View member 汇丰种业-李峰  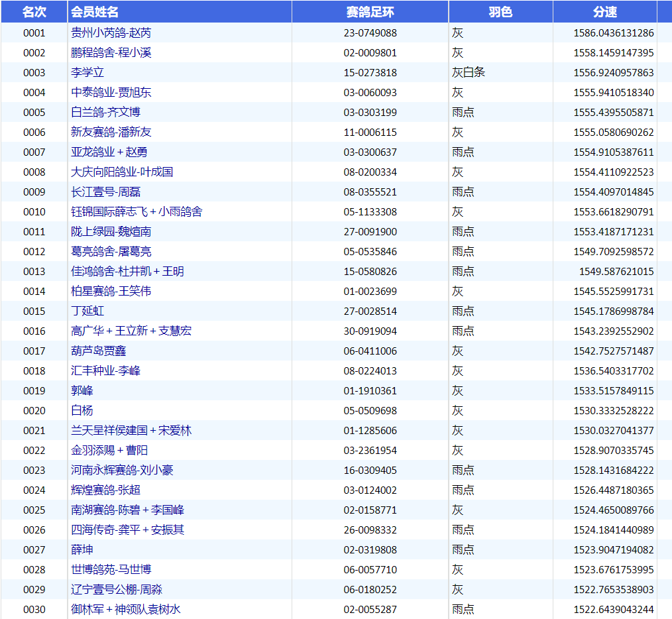[x=105, y=370]
